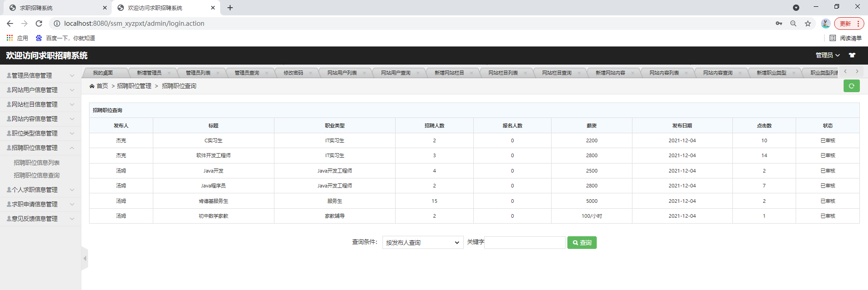Open the 百度一下 bookmark
This screenshot has width=868, height=290.
(x=66, y=38)
